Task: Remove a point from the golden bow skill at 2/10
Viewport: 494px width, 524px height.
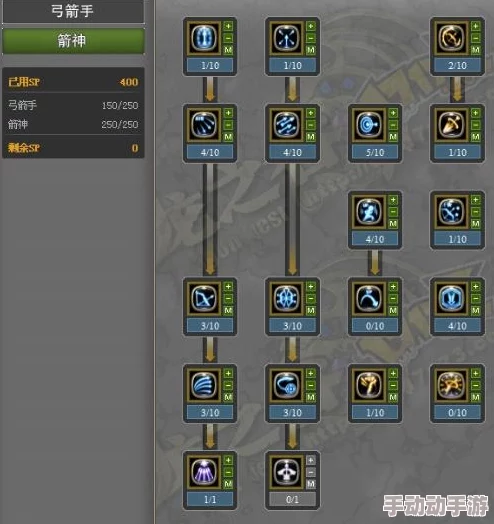Action: (476, 38)
